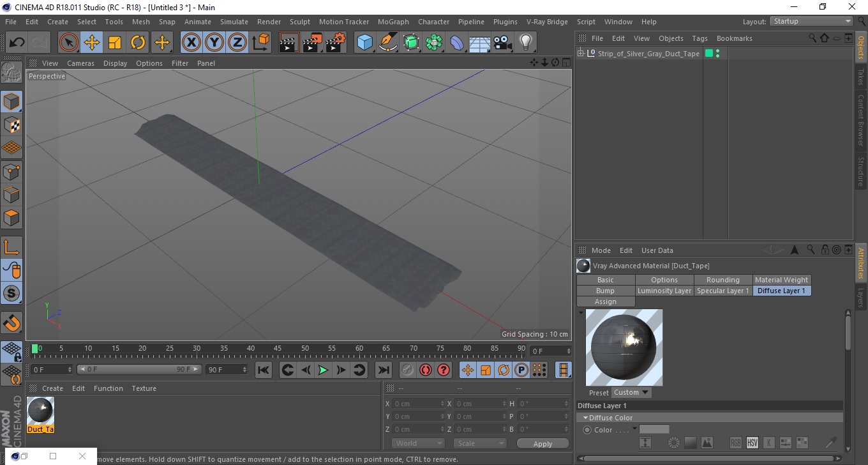The height and width of the screenshot is (465, 868).
Task: Select the Live Selection tool
Action: pos(69,43)
